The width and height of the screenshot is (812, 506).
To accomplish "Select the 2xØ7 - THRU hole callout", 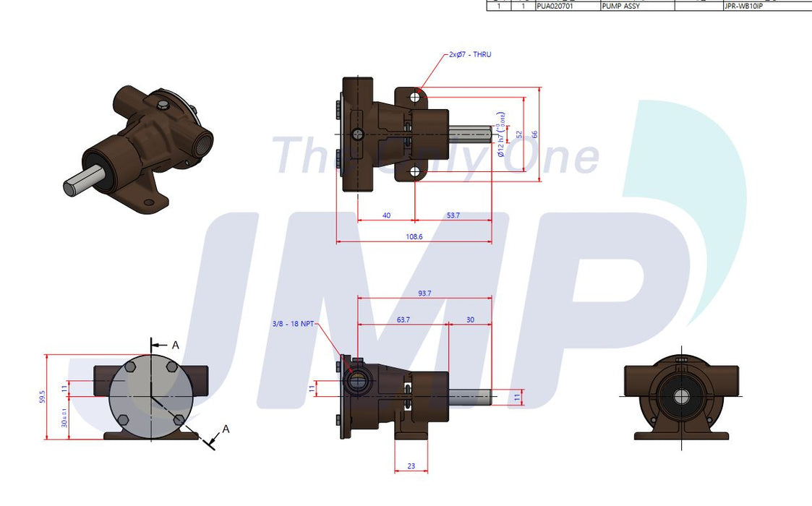I will click(x=470, y=54).
